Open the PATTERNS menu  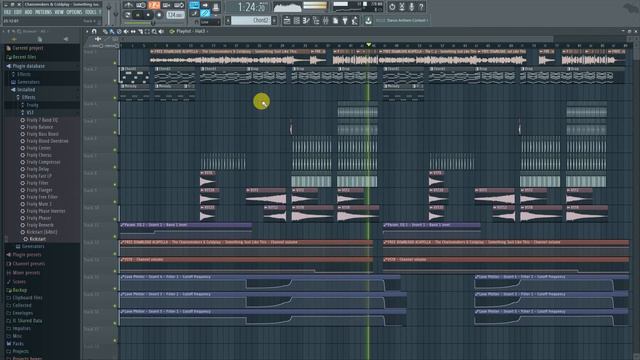pyautogui.click(x=43, y=12)
